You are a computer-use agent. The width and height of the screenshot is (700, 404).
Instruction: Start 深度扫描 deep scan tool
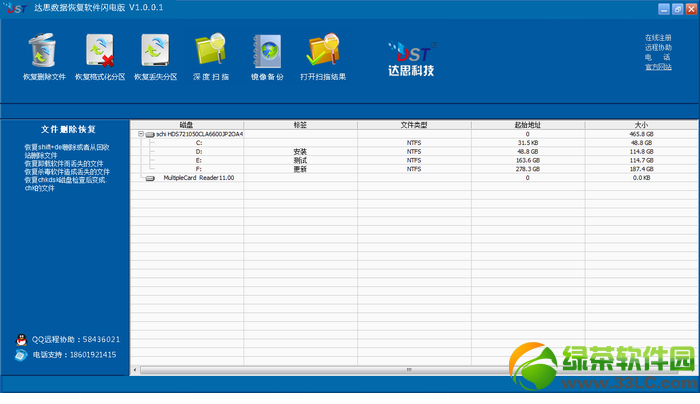210,51
